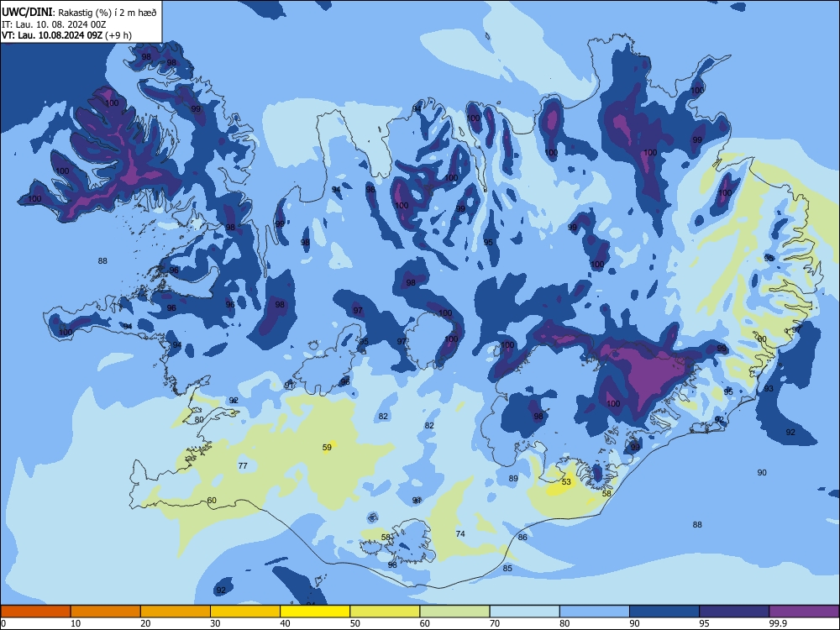Click the amber 20–30 legend swatch
The height and width of the screenshot is (630, 840).
[176, 612]
